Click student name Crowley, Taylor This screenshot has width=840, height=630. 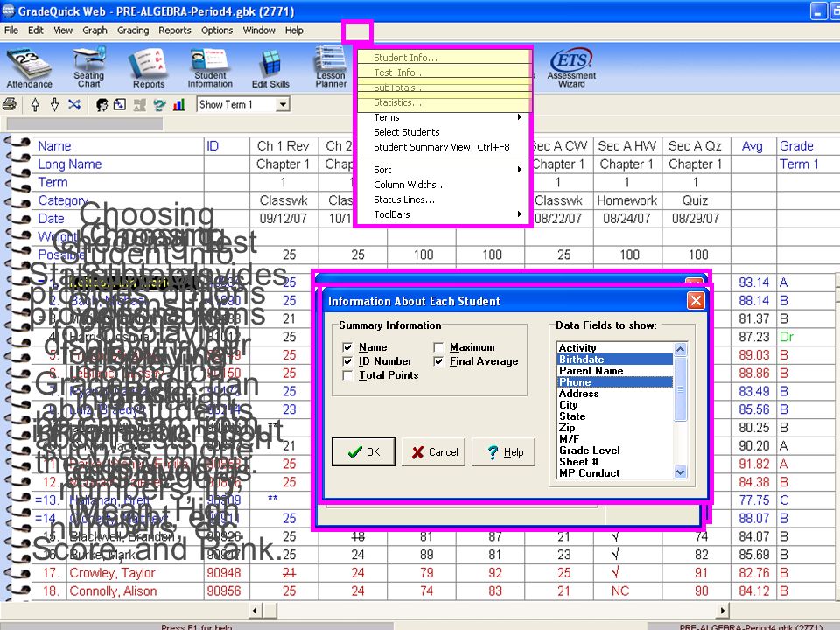point(113,573)
